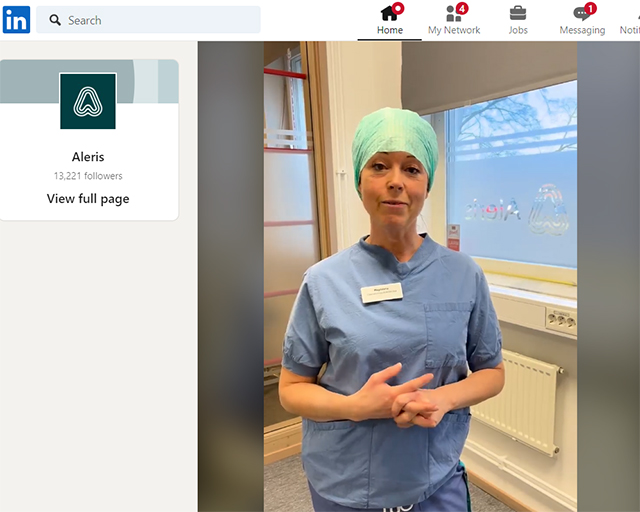Click the My Network people icon

(453, 14)
